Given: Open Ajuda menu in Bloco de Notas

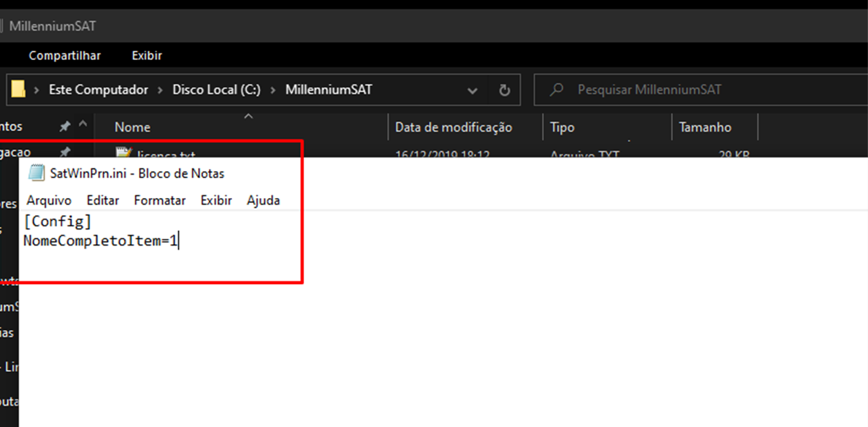Looking at the screenshot, I should (x=263, y=200).
